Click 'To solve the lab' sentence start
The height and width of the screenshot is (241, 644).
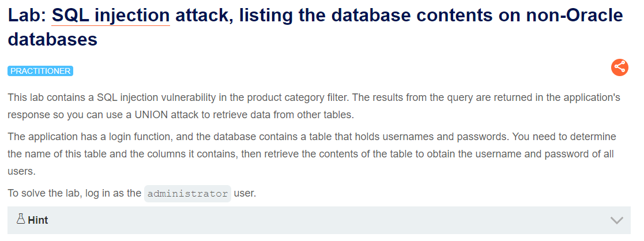(x=45, y=193)
